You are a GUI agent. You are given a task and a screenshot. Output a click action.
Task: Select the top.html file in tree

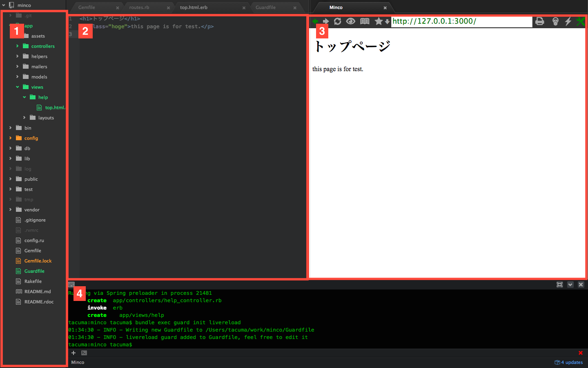click(51, 108)
